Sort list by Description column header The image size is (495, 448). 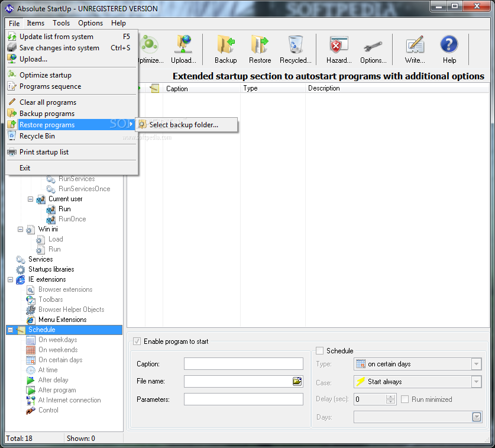pos(397,88)
